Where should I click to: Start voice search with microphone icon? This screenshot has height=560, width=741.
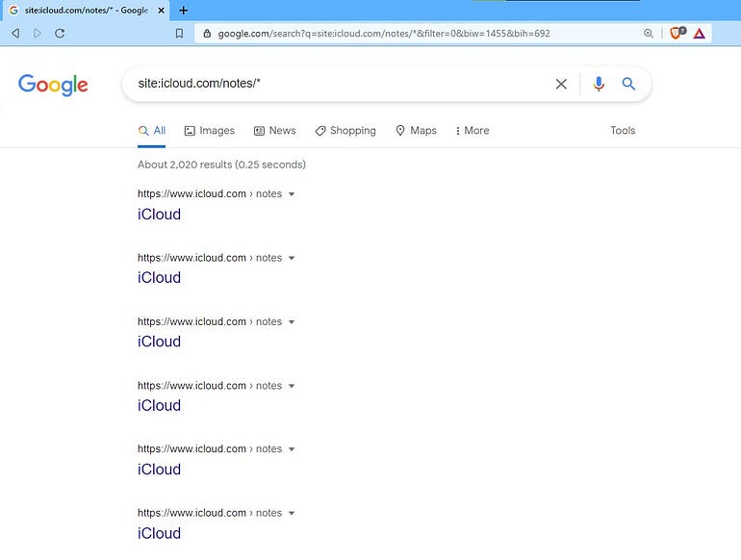pos(599,84)
